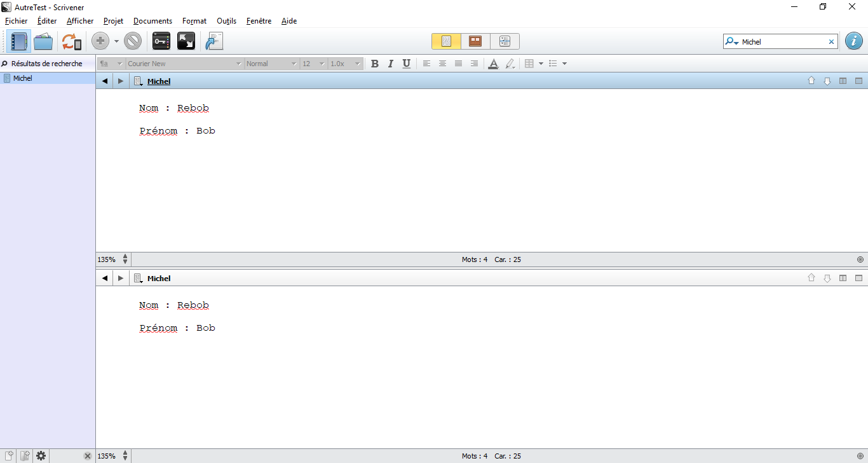The height and width of the screenshot is (463, 868).
Task: Open the Courier New font dropdown
Action: [x=184, y=64]
